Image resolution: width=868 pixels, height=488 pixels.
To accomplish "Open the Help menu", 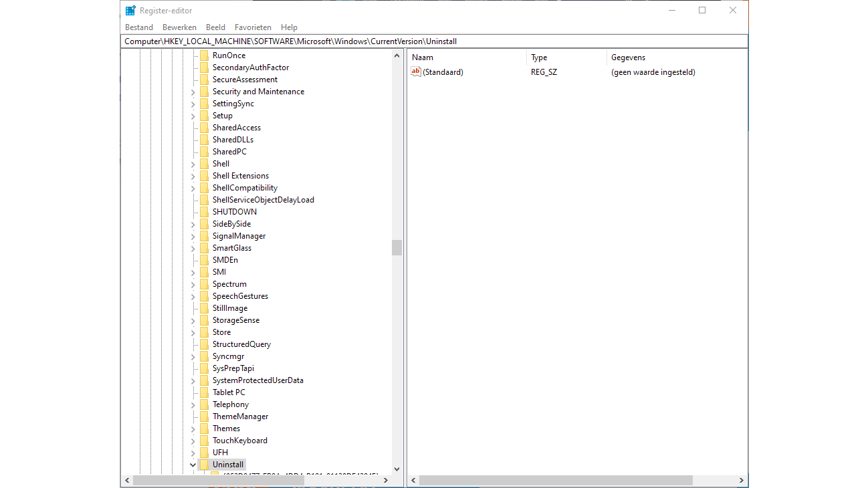I will pos(289,27).
